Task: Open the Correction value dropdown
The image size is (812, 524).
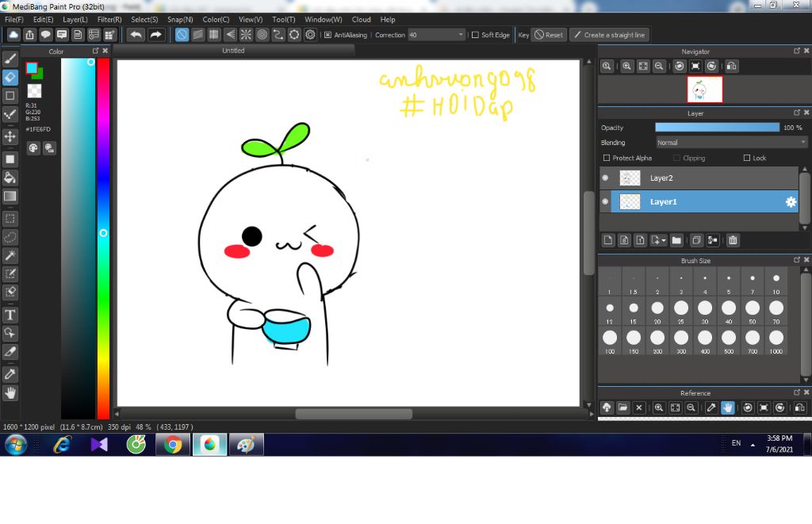Action: pos(460,35)
